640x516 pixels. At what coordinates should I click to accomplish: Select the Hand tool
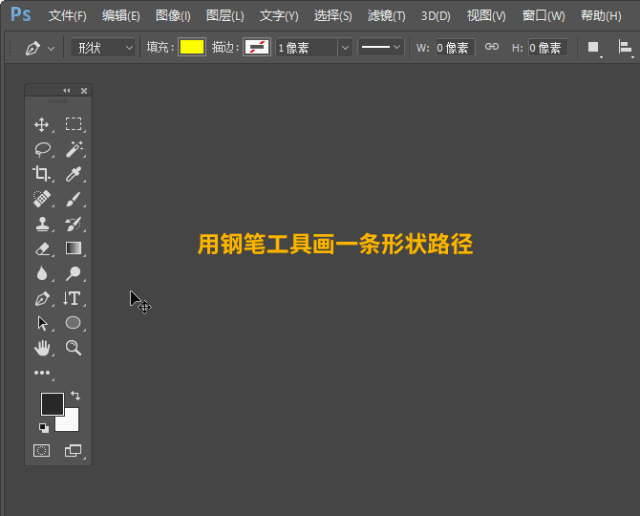tap(42, 348)
